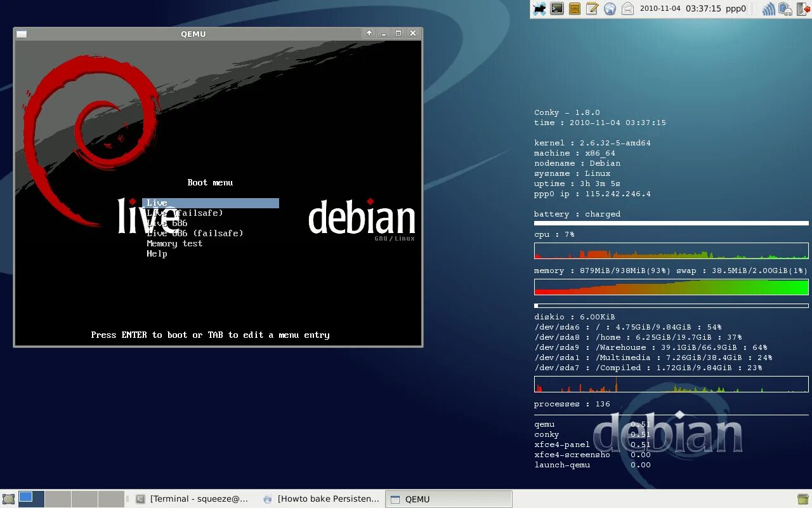This screenshot has width=812, height=508.
Task: Switch to the second workspace
Action: (x=58, y=499)
